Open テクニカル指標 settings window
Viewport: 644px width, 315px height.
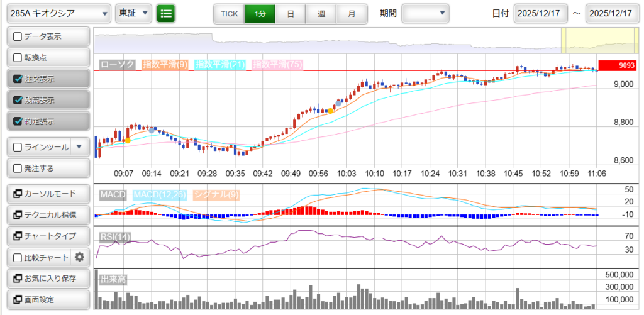coord(48,215)
